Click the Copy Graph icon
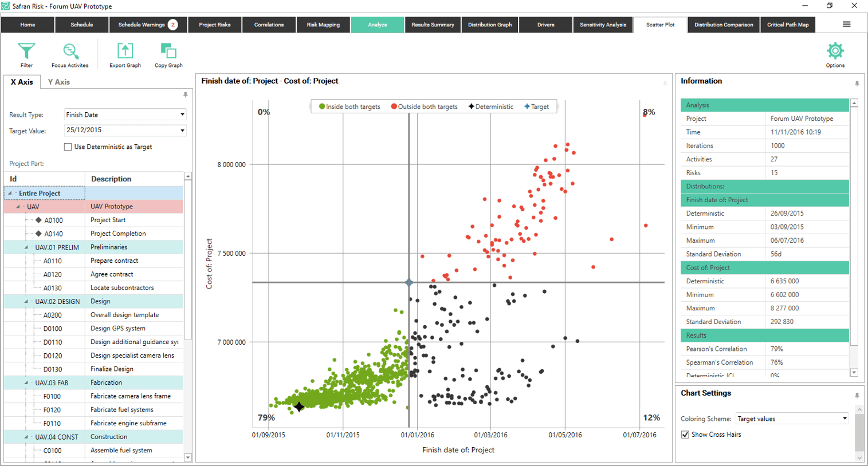The image size is (868, 466). click(x=168, y=52)
